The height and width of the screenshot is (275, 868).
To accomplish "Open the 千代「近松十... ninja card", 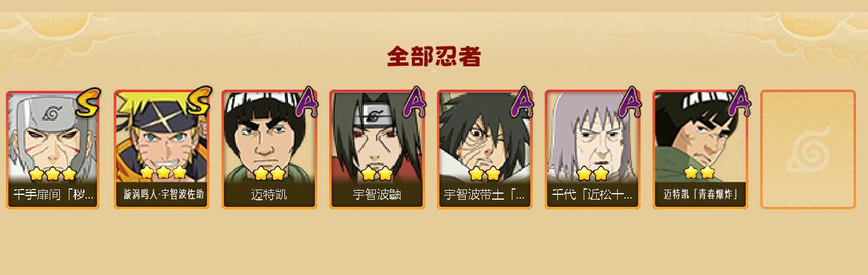I will coord(592,149).
